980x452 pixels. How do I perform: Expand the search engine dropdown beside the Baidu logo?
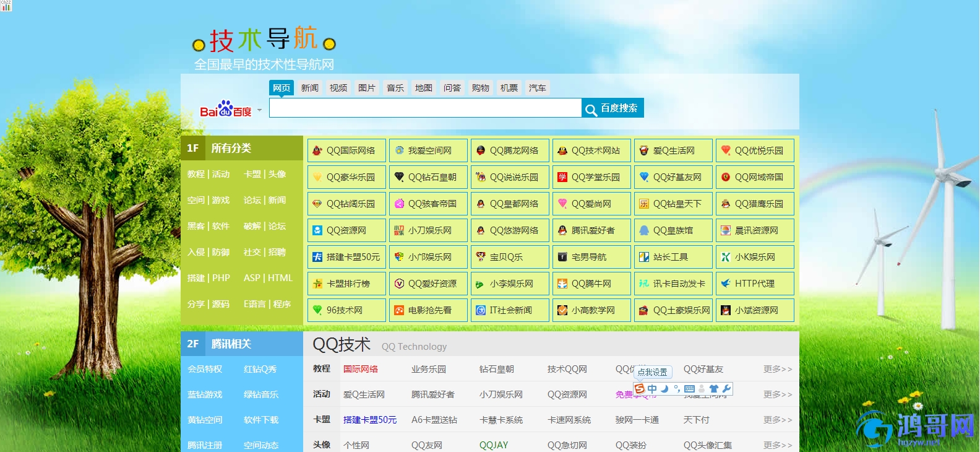(x=259, y=110)
